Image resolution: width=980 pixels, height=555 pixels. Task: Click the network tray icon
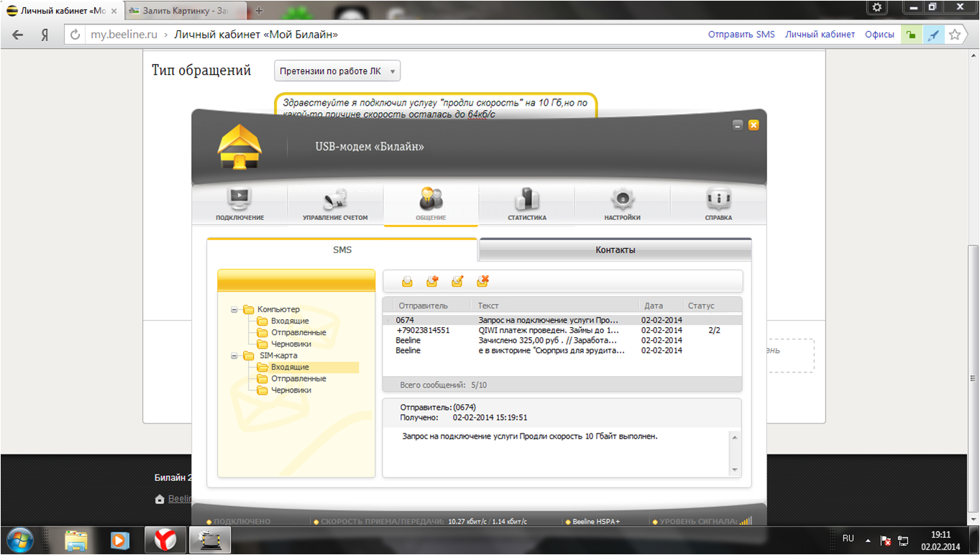(904, 540)
